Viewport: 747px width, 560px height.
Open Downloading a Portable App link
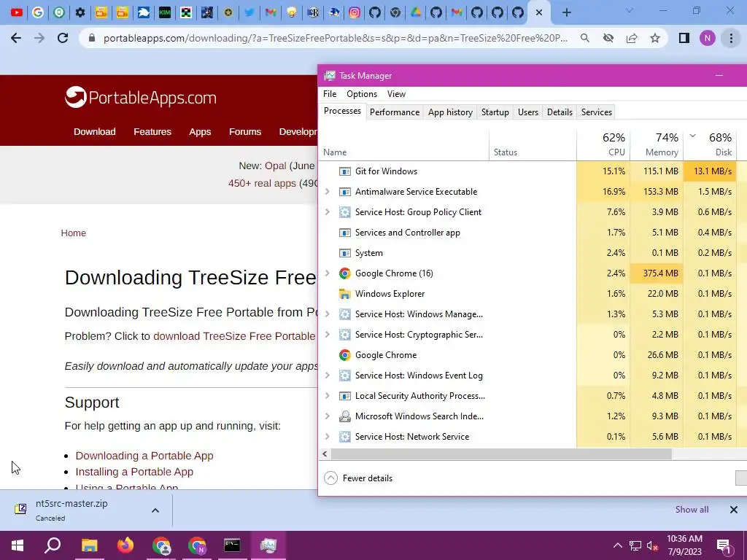[x=144, y=456]
